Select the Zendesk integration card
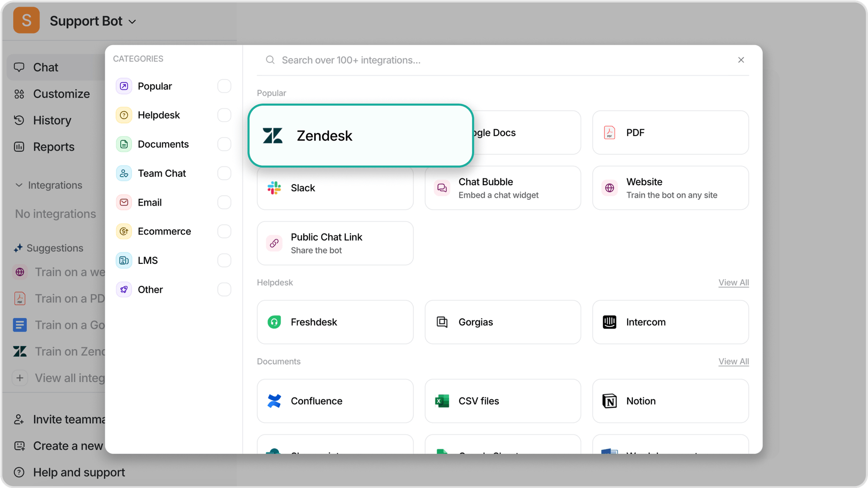 tap(361, 136)
